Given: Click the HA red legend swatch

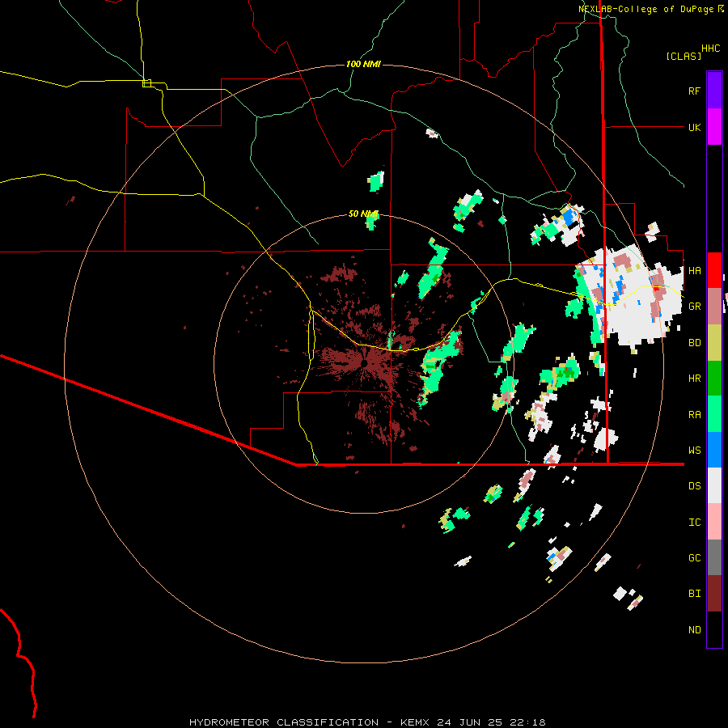Looking at the screenshot, I should coord(714,270).
